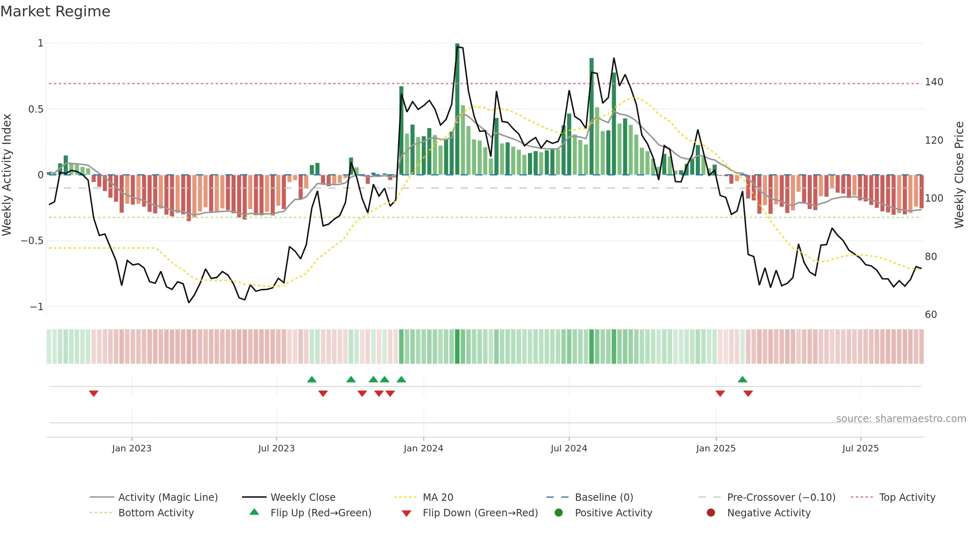Toggle the Pre-Crossover (−0.10) legend entry
980x551 pixels.
point(767,497)
